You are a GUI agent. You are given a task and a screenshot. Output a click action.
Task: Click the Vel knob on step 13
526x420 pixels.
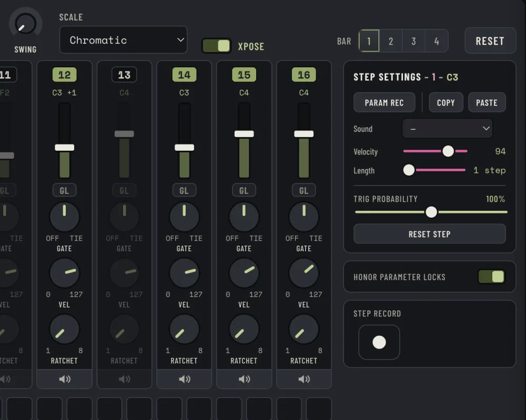(124, 273)
